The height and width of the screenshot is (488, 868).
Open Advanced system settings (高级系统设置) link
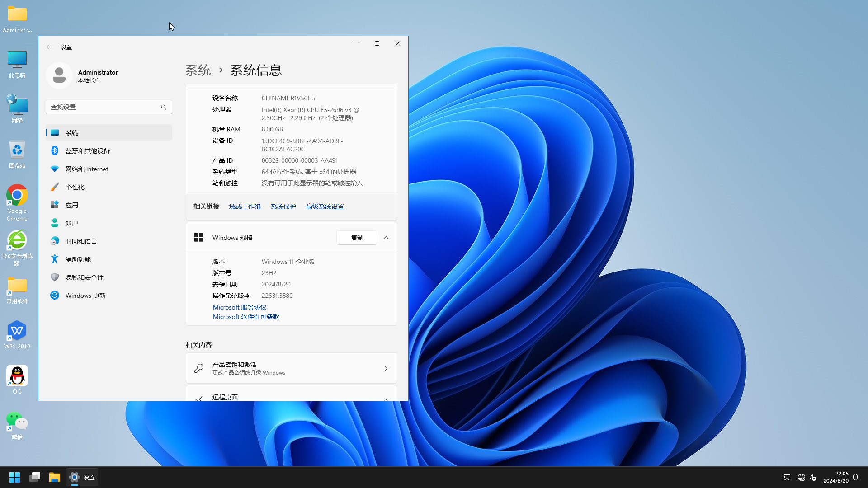(325, 206)
